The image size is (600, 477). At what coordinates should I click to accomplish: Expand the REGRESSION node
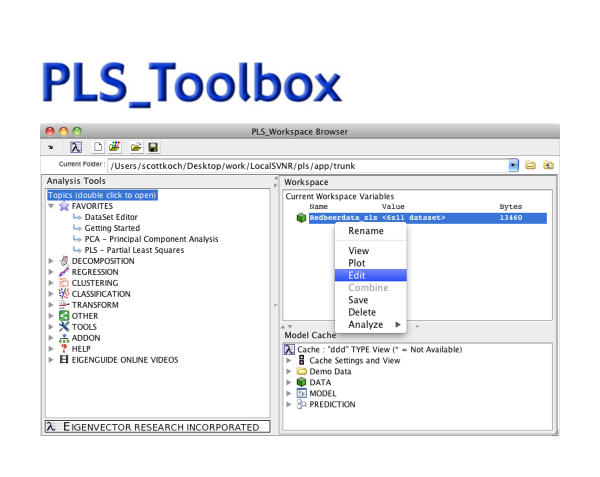51,272
